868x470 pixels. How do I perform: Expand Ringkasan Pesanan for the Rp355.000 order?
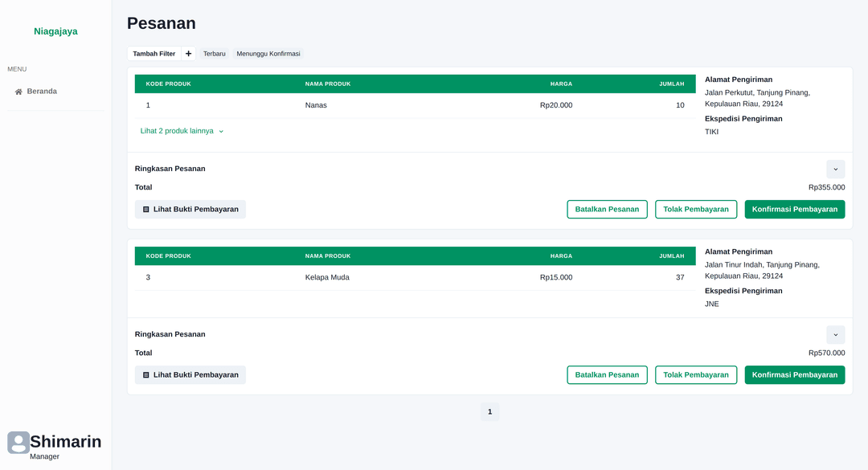[835, 169]
